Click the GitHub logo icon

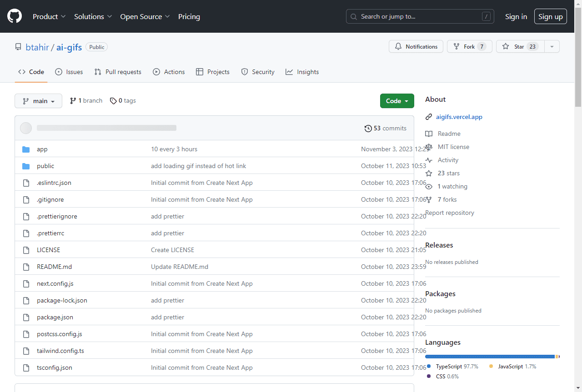point(15,16)
